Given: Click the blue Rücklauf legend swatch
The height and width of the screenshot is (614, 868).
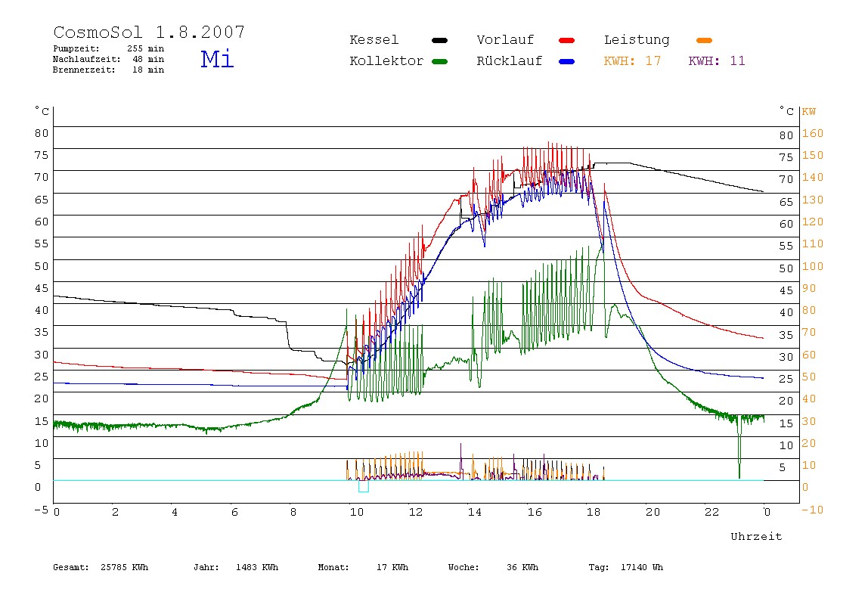Looking at the screenshot, I should [567, 61].
